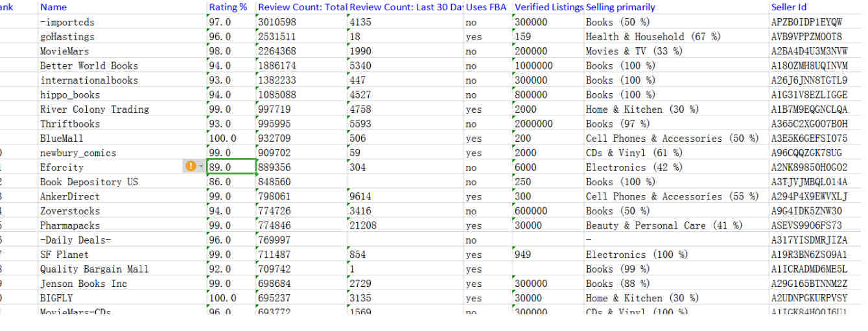
Task: Click the selected 89.0 rating cell
Action: [231, 167]
